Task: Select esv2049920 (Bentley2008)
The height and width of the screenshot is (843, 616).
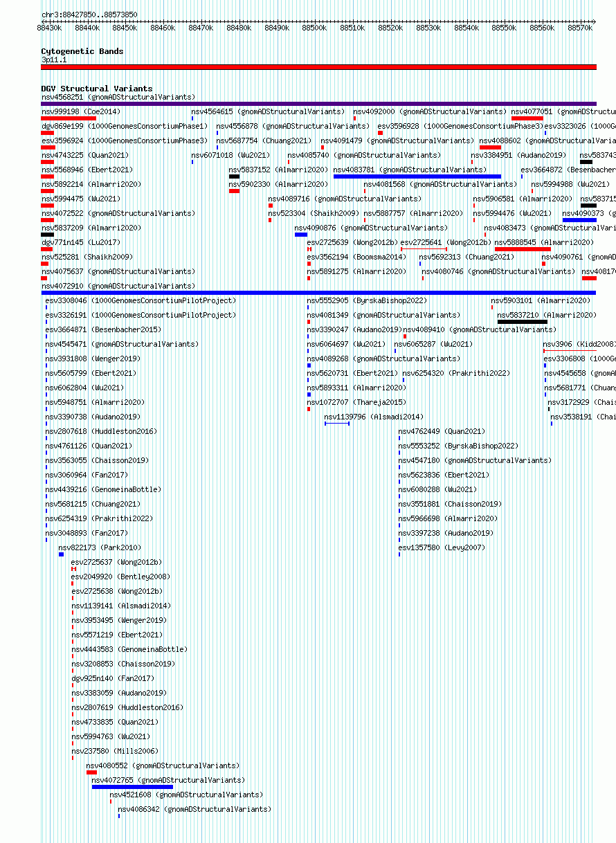Action: point(120,577)
